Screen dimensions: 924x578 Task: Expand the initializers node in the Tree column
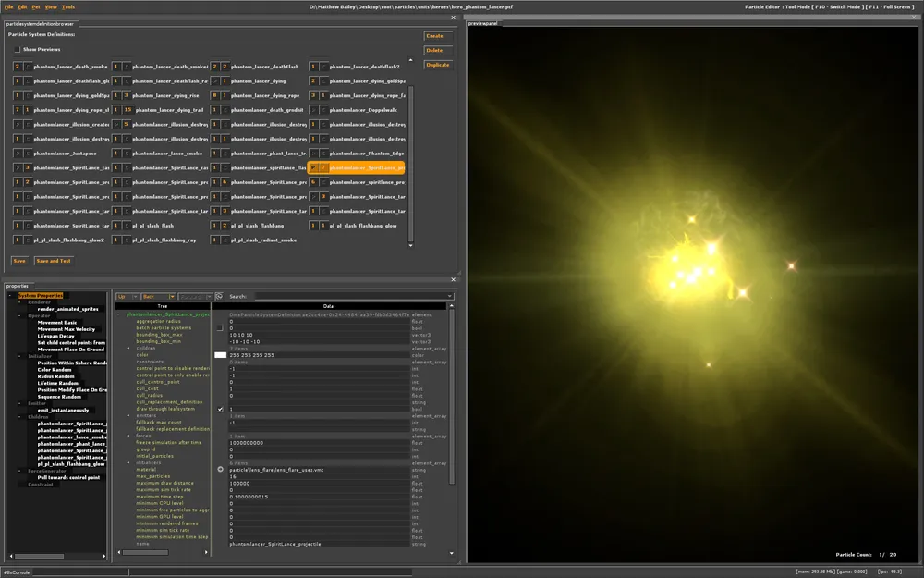(129, 462)
